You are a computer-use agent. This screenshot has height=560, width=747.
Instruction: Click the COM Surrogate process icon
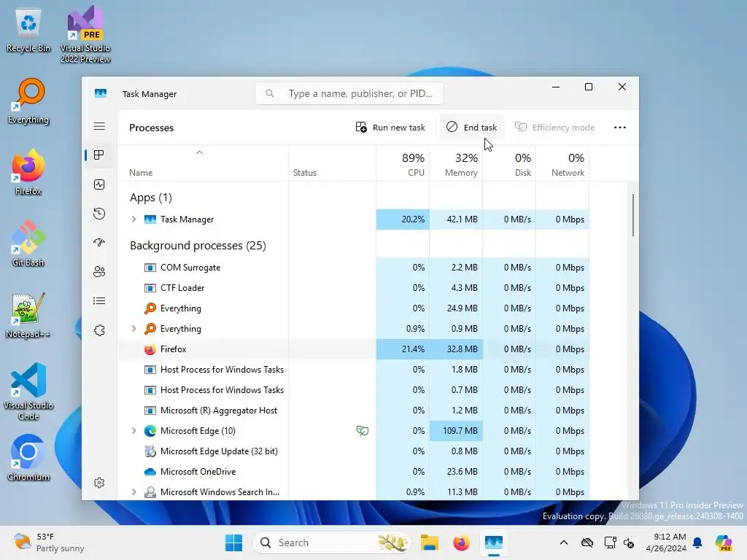tap(150, 268)
